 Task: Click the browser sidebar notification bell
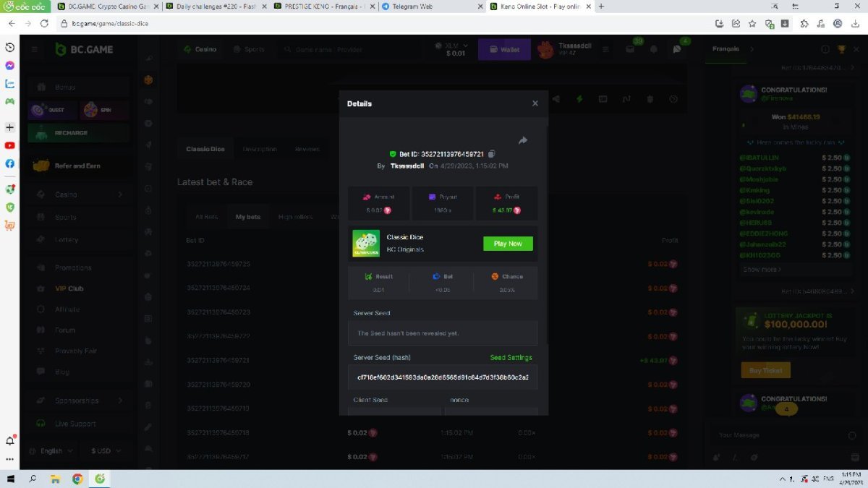[10, 440]
